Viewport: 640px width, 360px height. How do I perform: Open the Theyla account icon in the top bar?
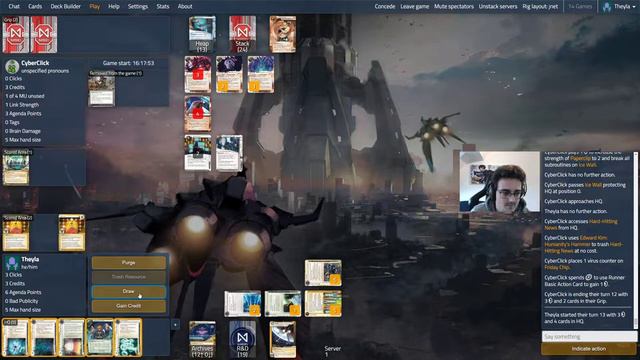click(607, 7)
